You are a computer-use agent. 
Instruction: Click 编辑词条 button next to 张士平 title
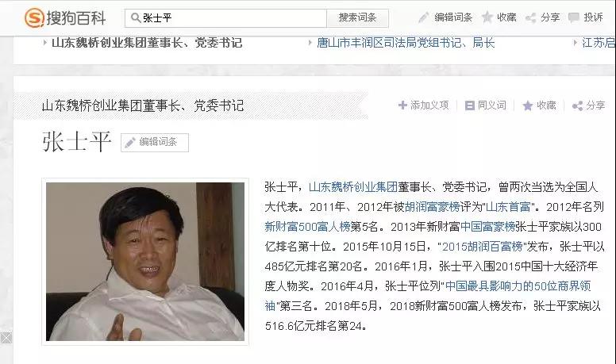155,142
